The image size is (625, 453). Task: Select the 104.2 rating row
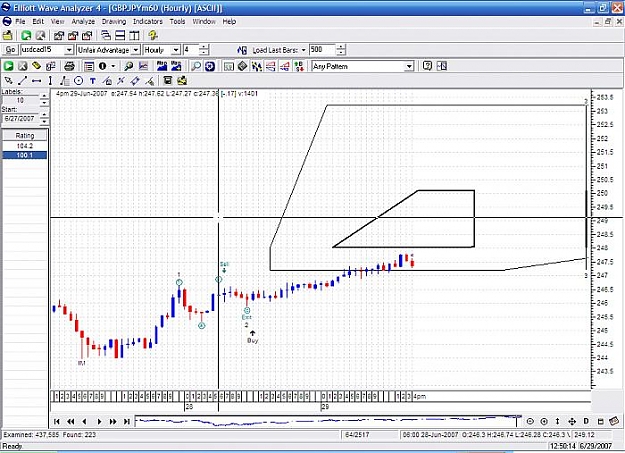pos(25,146)
